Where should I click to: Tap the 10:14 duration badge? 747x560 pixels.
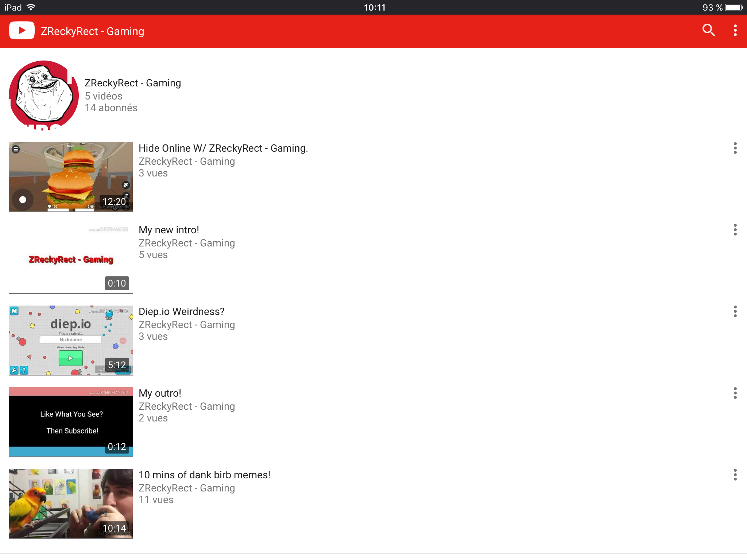pyautogui.click(x=114, y=528)
